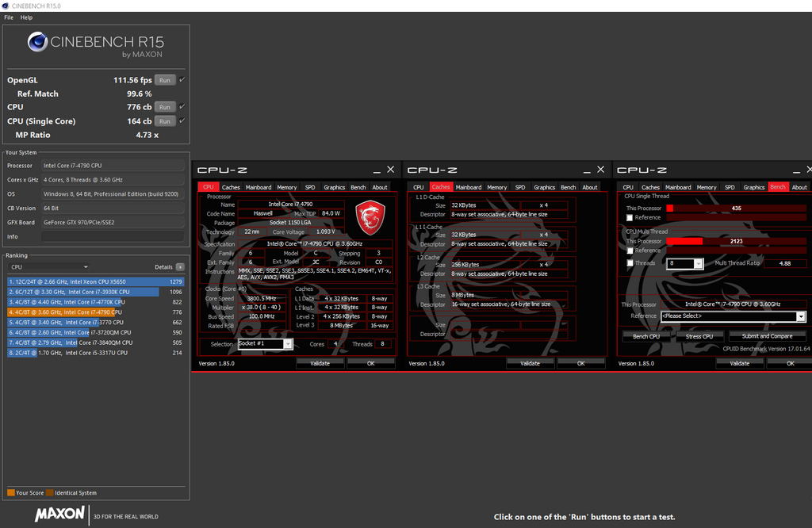Run the CPU benchmark in Cinebench
Screen dimensions: 812x528
[165, 107]
